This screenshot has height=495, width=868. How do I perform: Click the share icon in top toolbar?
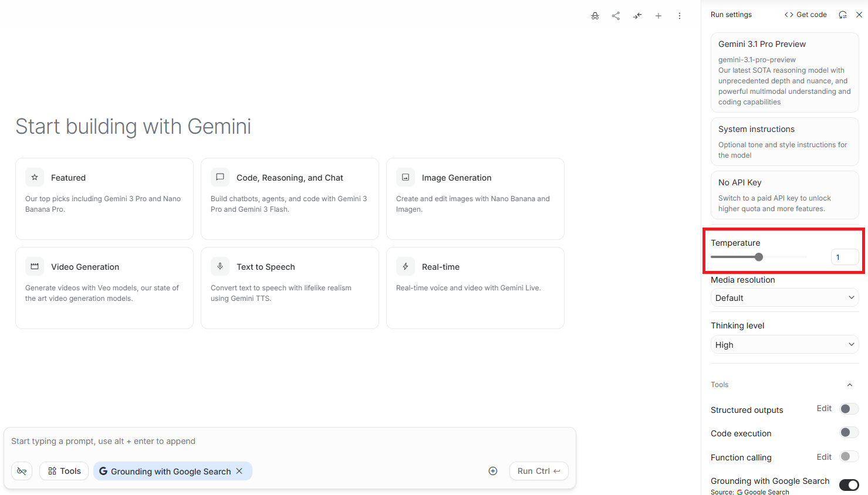click(616, 16)
